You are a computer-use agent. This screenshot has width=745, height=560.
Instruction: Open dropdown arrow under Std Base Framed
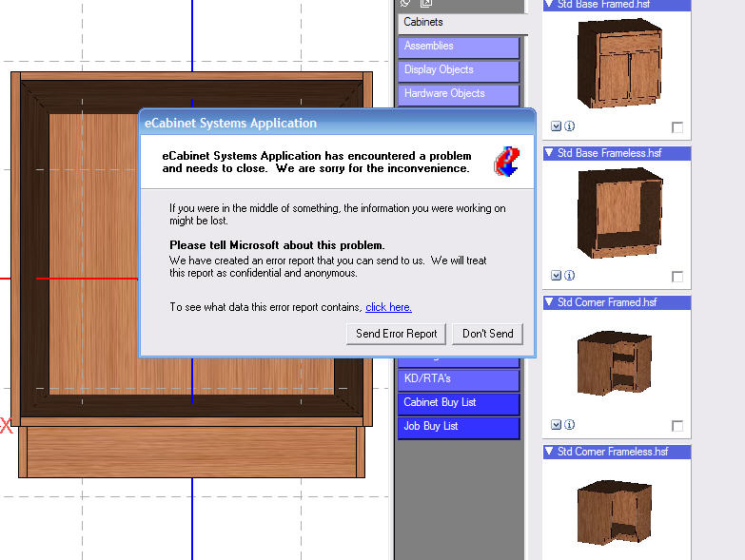tap(556, 126)
